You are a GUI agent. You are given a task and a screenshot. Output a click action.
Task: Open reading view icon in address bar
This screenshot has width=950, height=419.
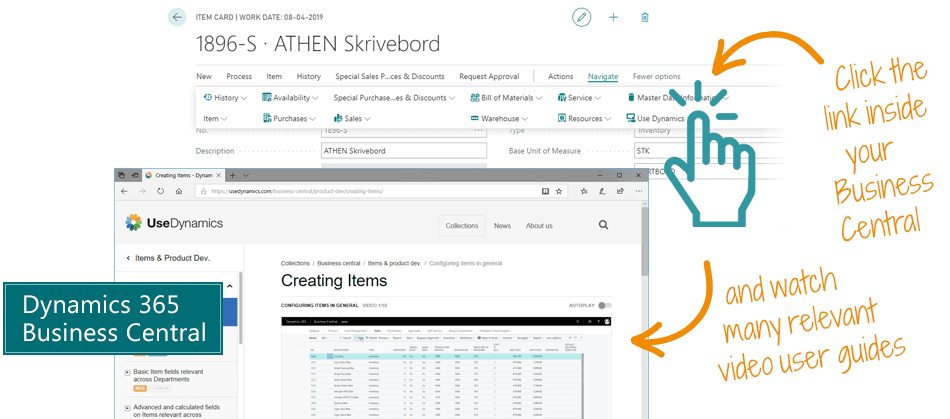click(545, 191)
